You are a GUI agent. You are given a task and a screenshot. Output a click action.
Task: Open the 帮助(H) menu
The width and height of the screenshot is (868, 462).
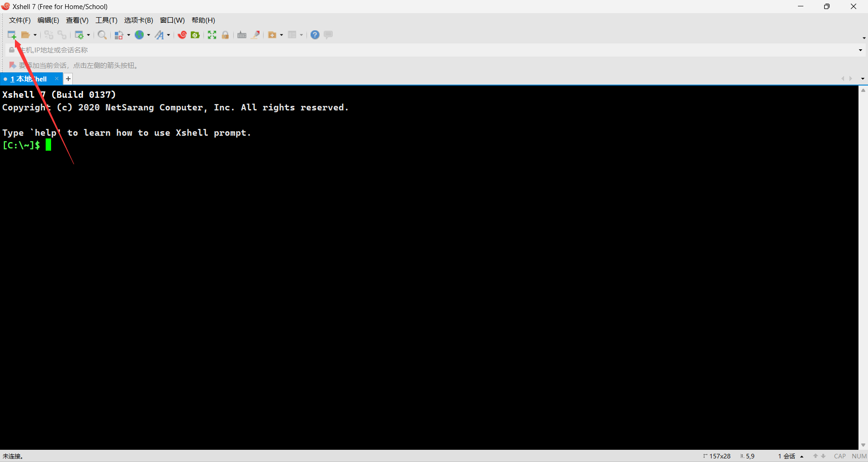coord(203,20)
